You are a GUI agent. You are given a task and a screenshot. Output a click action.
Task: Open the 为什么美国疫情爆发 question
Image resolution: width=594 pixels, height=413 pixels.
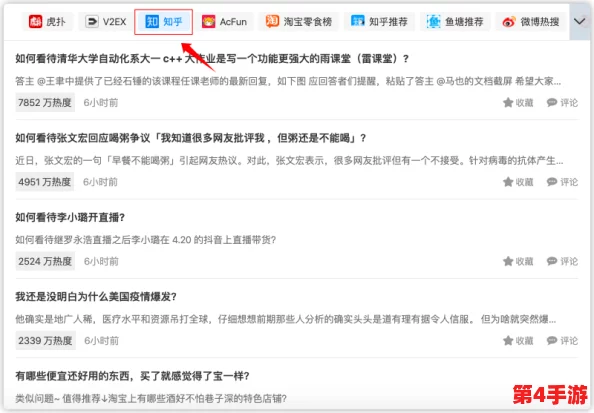[96, 297]
